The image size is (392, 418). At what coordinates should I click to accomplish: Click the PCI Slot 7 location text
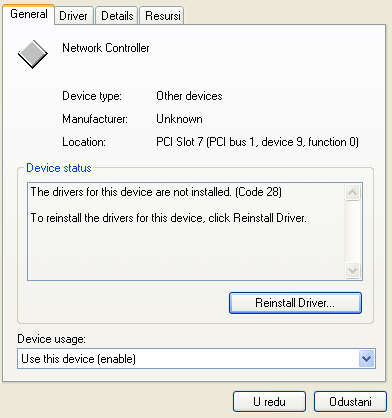point(257,142)
